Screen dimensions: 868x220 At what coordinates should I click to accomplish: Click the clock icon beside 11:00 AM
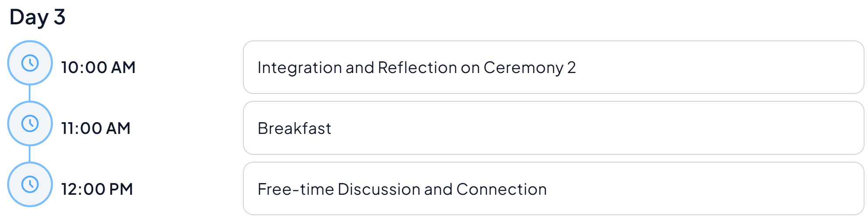coord(30,124)
